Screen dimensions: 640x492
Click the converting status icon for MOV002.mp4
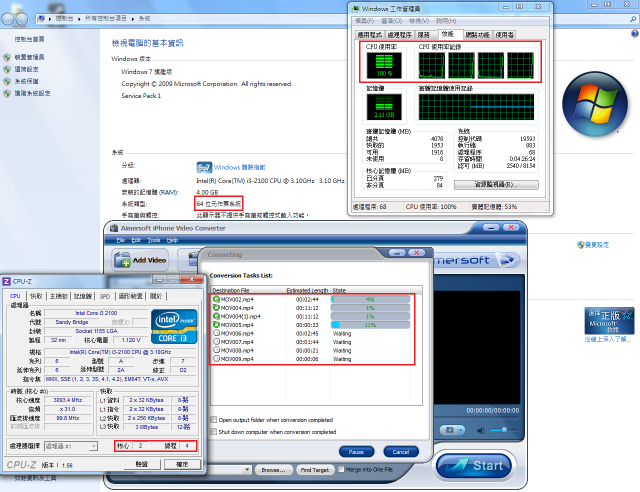coord(216,299)
